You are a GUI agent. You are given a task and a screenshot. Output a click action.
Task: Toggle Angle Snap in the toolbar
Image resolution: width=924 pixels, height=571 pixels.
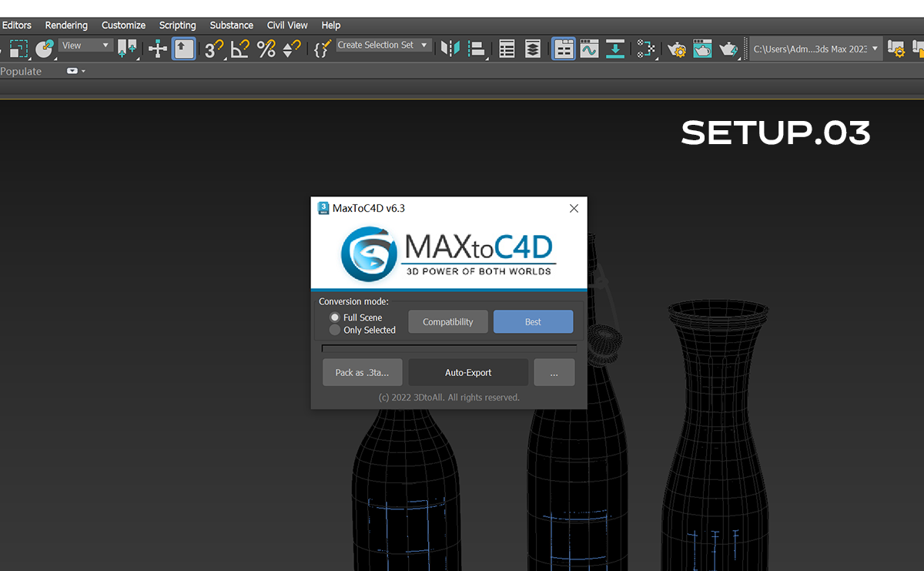click(x=239, y=49)
